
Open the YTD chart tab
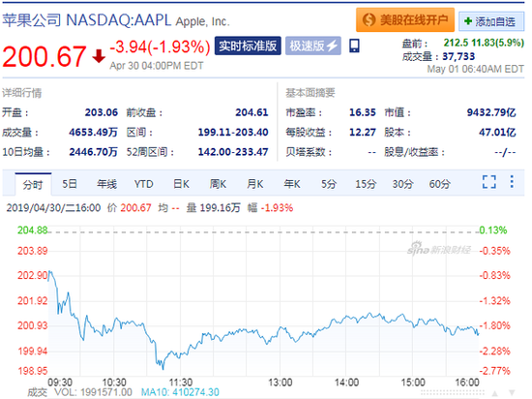tap(143, 184)
